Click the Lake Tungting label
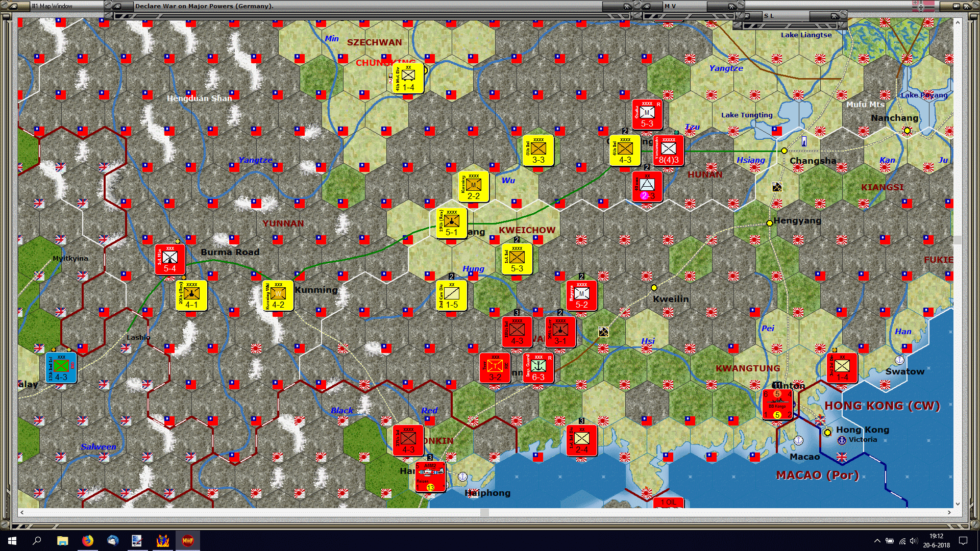The width and height of the screenshot is (980, 551). [x=747, y=115]
